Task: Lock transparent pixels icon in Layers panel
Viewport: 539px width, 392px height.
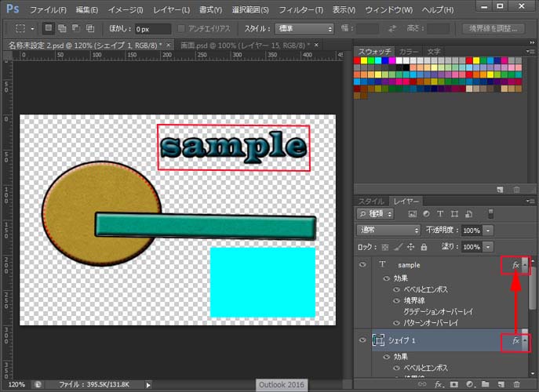Action: pos(385,247)
